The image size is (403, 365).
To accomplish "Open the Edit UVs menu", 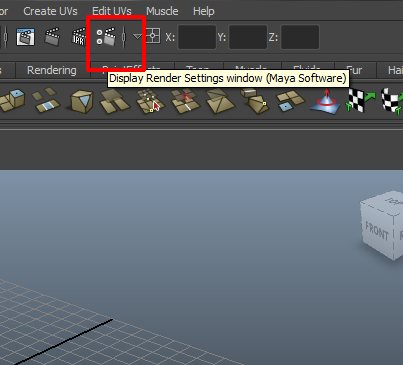I will 112,11.
